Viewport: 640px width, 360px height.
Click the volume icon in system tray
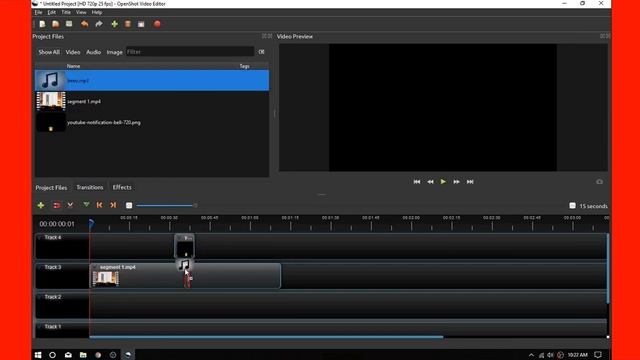pos(550,355)
